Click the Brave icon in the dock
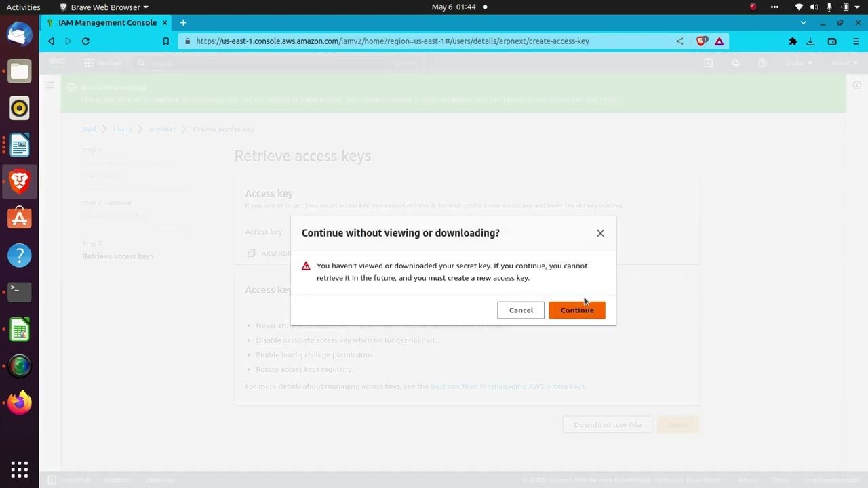The height and width of the screenshot is (488, 868). [x=20, y=181]
